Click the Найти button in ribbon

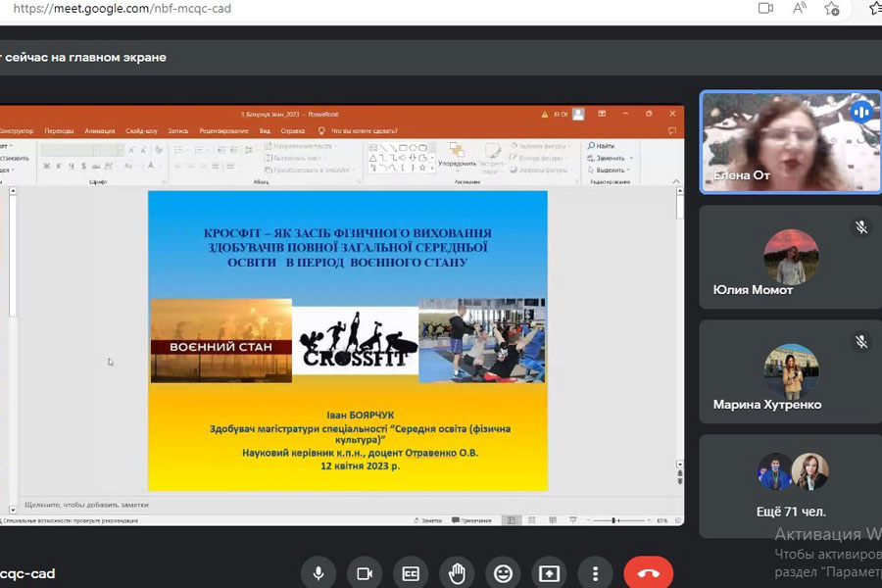tap(605, 146)
